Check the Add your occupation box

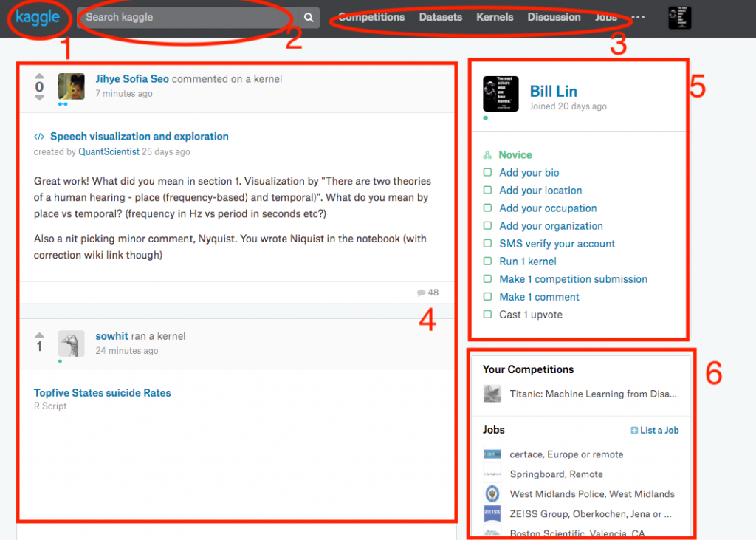point(487,208)
